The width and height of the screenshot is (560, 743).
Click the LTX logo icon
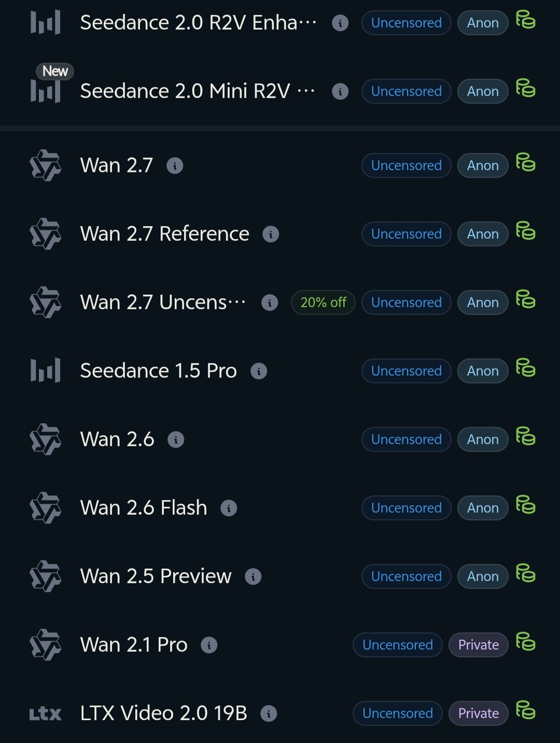[x=46, y=714]
